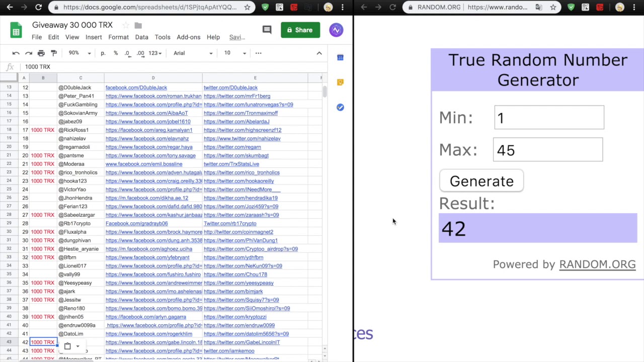Reload the Google Sheets page
This screenshot has height=362, width=644.
39,8
